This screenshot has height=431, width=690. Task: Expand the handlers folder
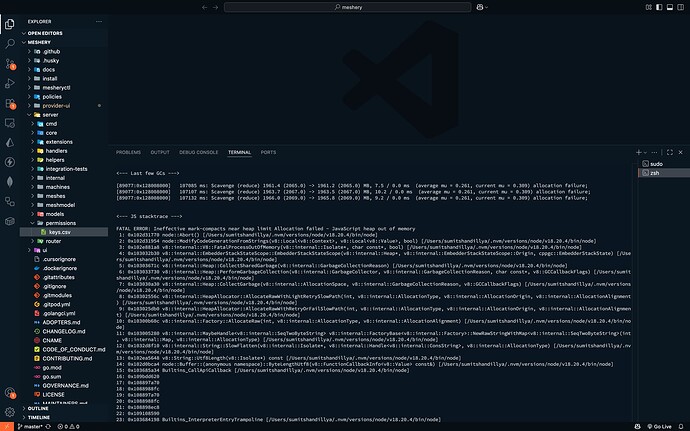(64, 151)
